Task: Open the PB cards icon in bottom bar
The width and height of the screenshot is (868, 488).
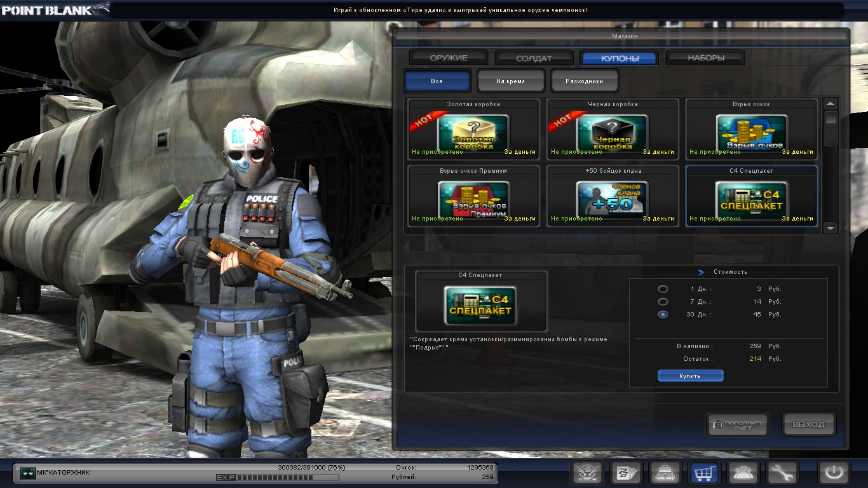Action: point(626,473)
